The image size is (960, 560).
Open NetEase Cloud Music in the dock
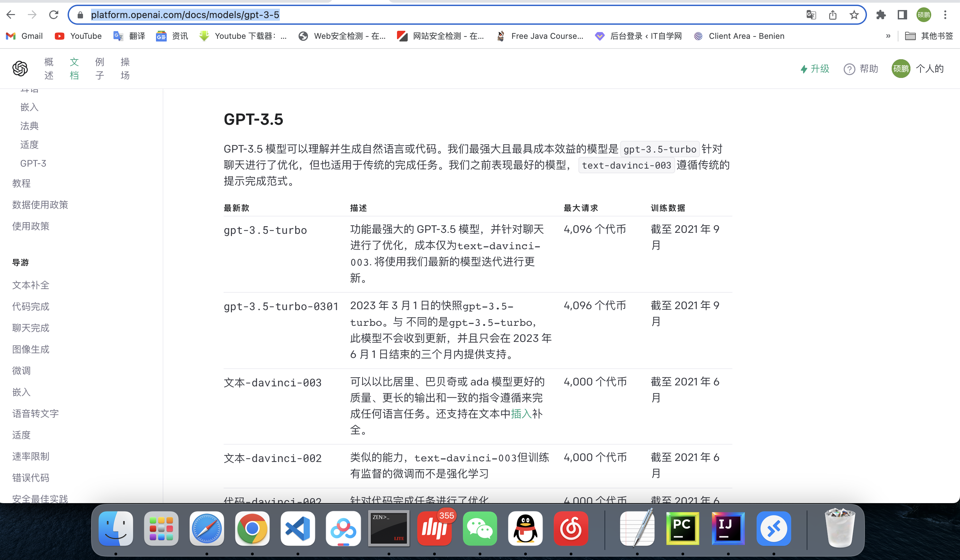pyautogui.click(x=571, y=529)
